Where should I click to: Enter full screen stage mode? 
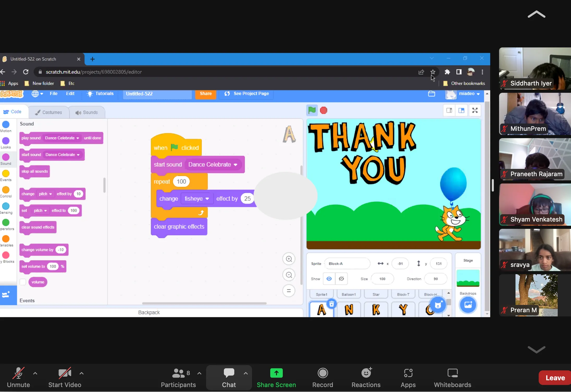tap(475, 110)
